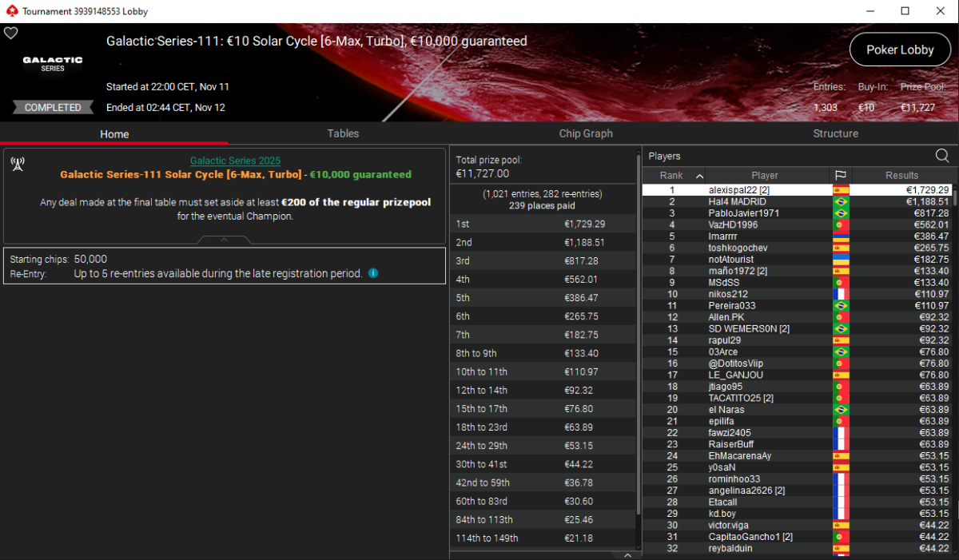
Task: Click the PokerStars icon in title bar
Action: point(10,11)
